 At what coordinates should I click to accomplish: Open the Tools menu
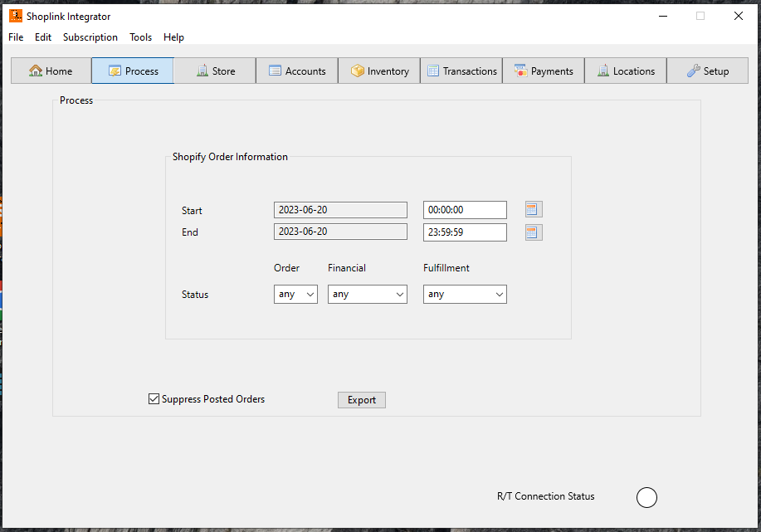[x=141, y=37]
